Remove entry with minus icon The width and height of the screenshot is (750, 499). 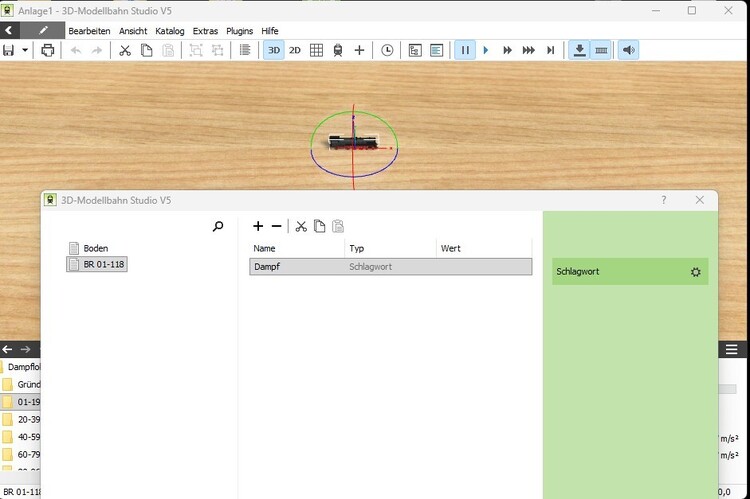277,227
